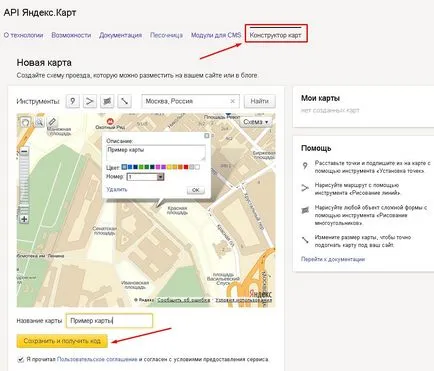Screen dimensions: 434x371
Task: Click the Удалить link in balloon
Action: pos(117,189)
